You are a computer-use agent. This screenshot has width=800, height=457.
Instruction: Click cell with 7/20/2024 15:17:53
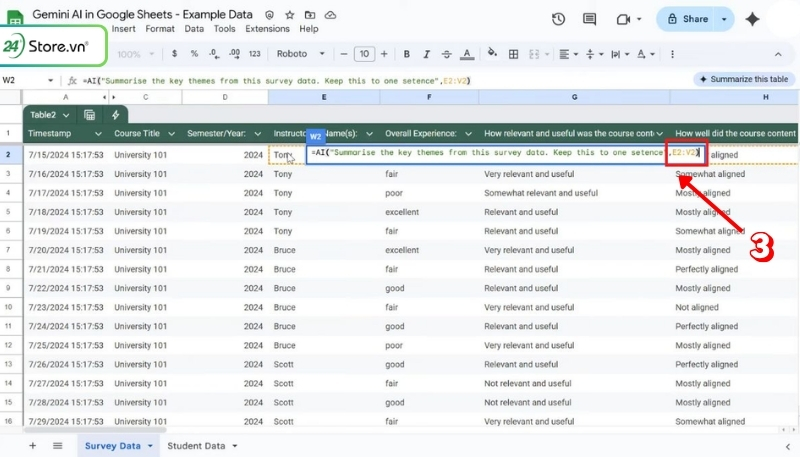point(66,250)
